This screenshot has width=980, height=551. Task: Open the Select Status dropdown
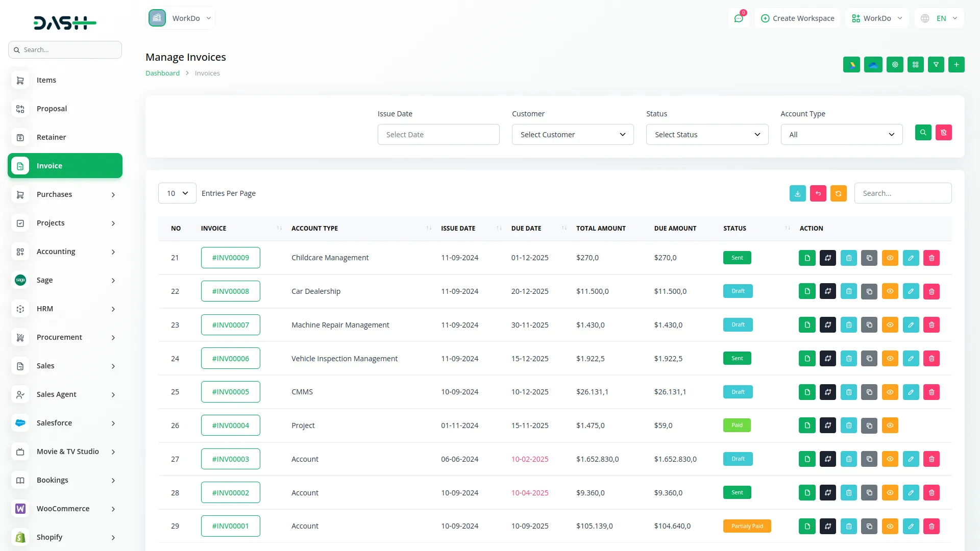tap(706, 135)
